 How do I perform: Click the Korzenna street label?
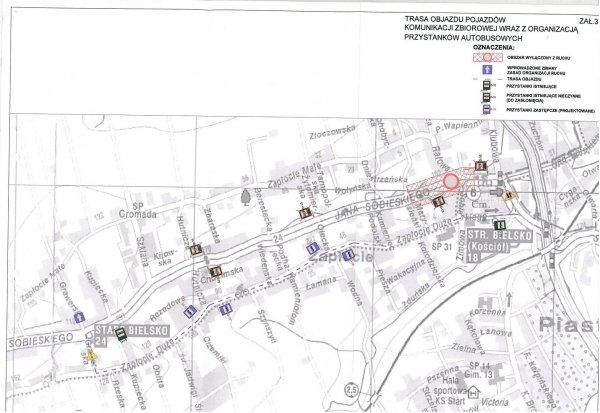pos(487,312)
